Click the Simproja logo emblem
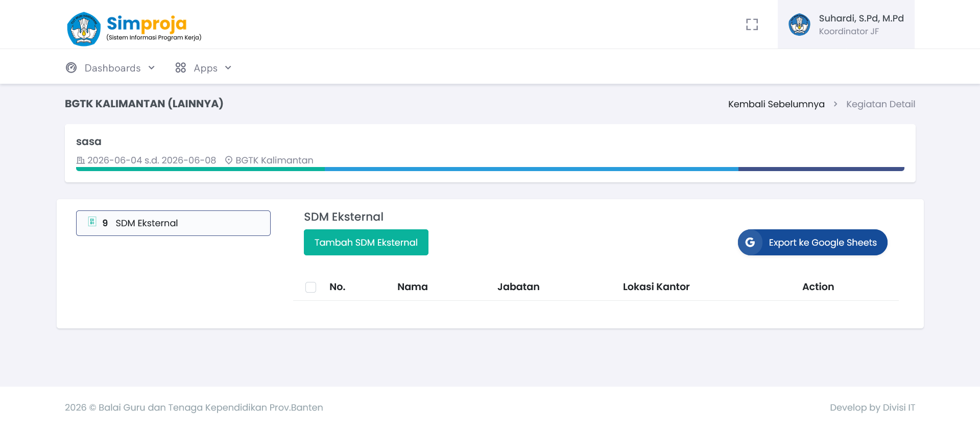This screenshot has width=980, height=428. click(84, 29)
